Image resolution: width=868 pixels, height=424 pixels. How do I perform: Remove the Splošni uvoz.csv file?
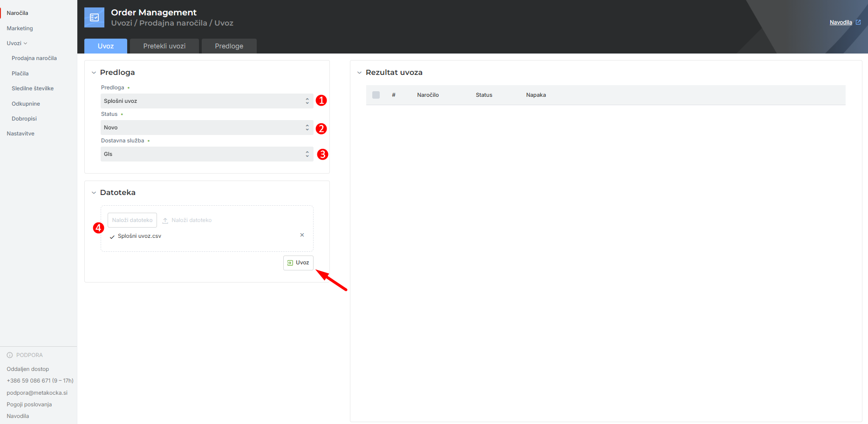coord(302,235)
